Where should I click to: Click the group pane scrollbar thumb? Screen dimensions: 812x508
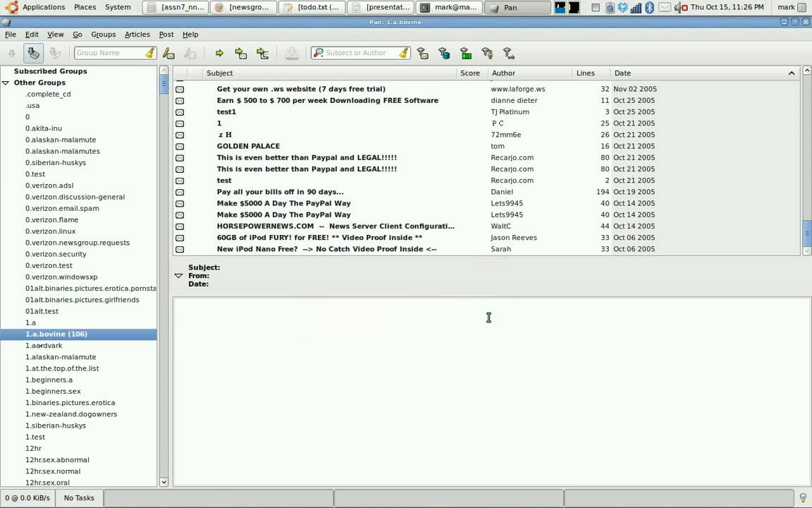coord(164,83)
